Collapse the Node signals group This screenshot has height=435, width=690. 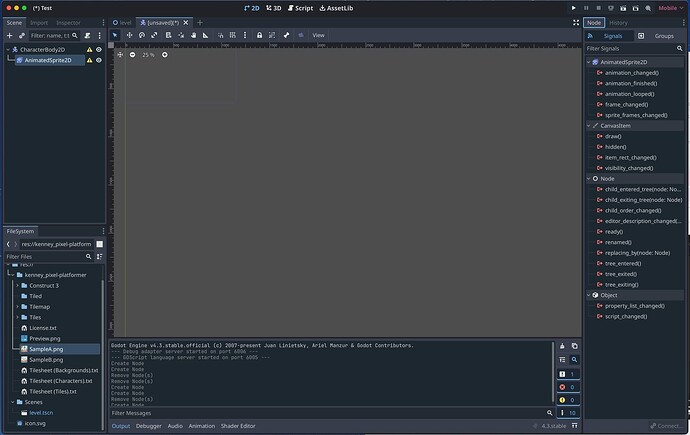[589, 179]
